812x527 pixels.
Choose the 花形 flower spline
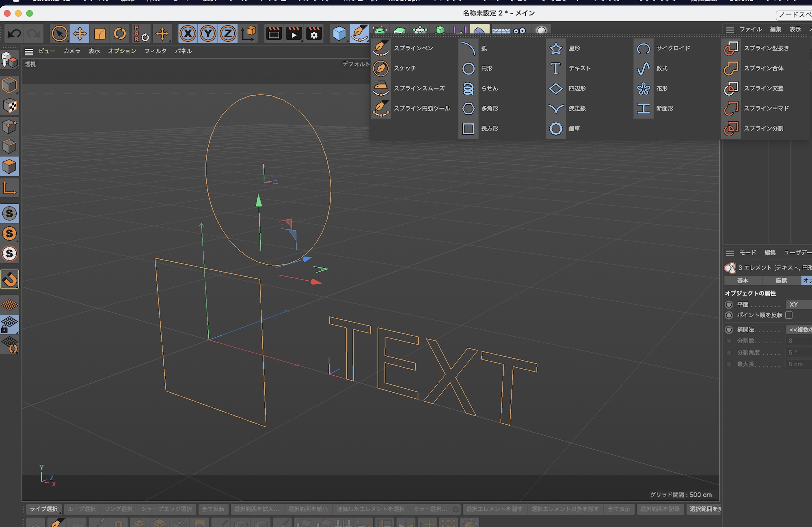[x=644, y=88]
